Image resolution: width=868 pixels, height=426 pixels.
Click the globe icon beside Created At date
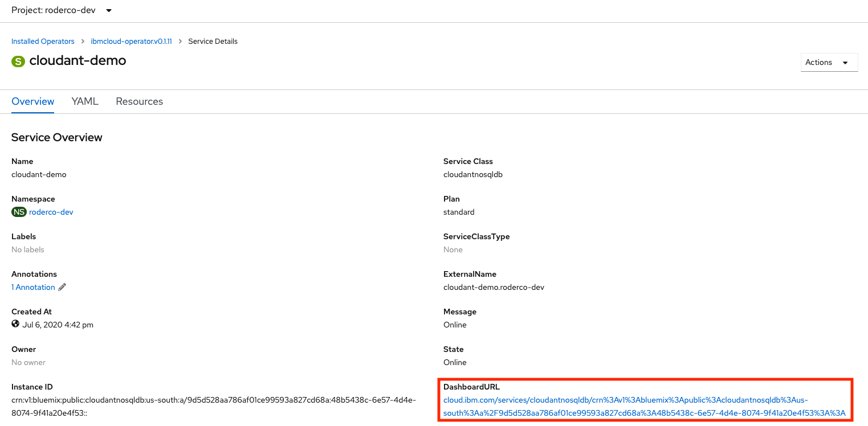pos(15,324)
